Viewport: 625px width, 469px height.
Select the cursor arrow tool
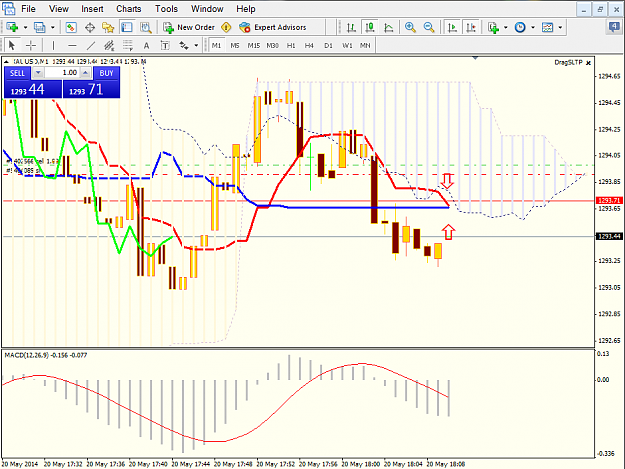tap(12, 45)
